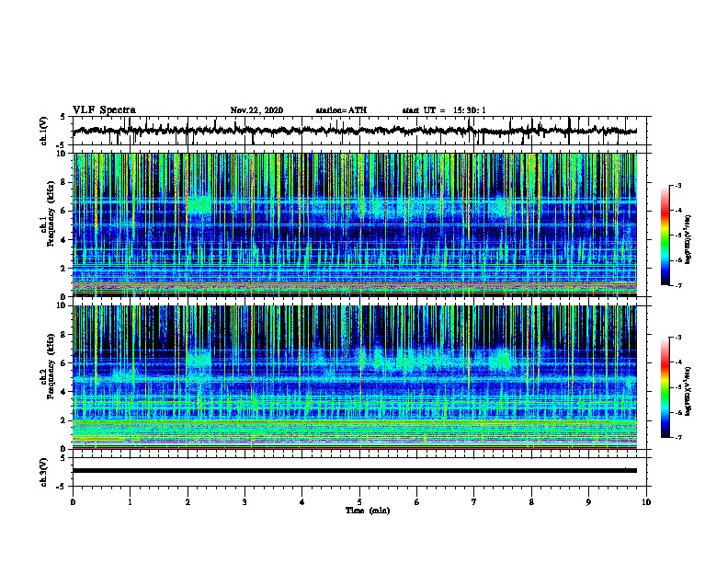Click the time axis tick label "6"
This screenshot has height=563, width=728.
(417, 502)
